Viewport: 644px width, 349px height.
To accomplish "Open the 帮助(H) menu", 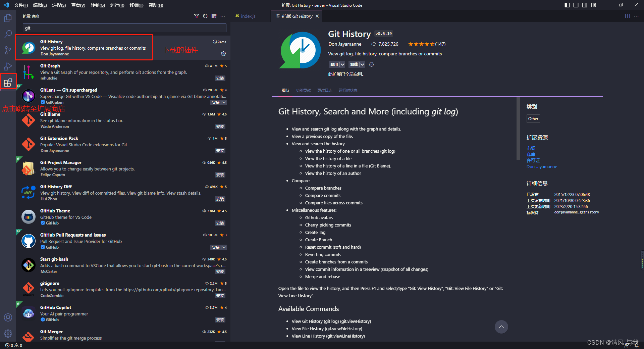I will 156,5.
